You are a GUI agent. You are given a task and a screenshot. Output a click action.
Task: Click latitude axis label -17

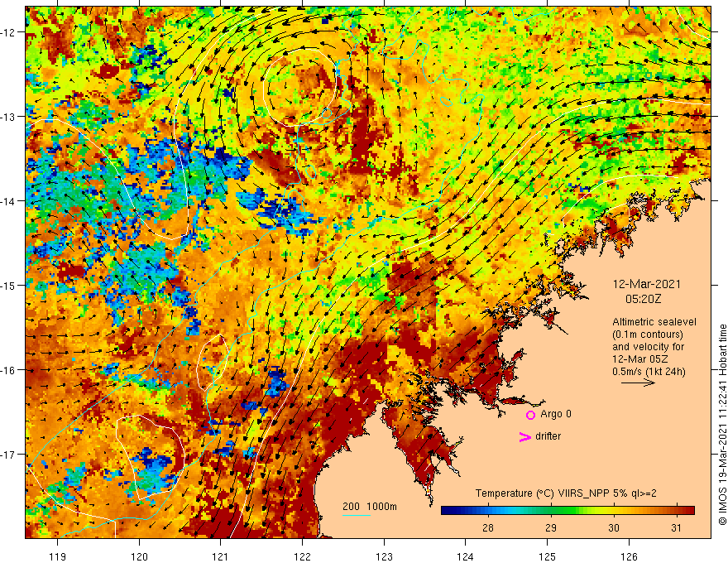pos(9,455)
